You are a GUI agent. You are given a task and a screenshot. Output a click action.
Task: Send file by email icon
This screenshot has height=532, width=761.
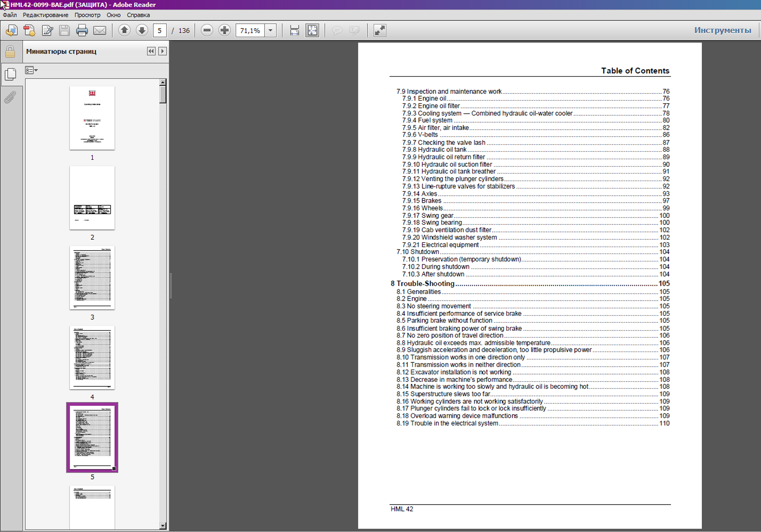100,30
